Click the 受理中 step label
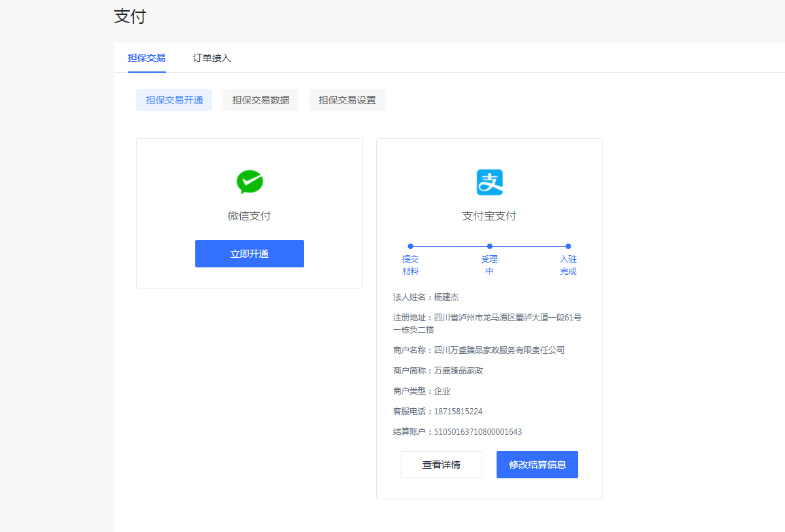Image resolution: width=785 pixels, height=532 pixels. pos(490,265)
